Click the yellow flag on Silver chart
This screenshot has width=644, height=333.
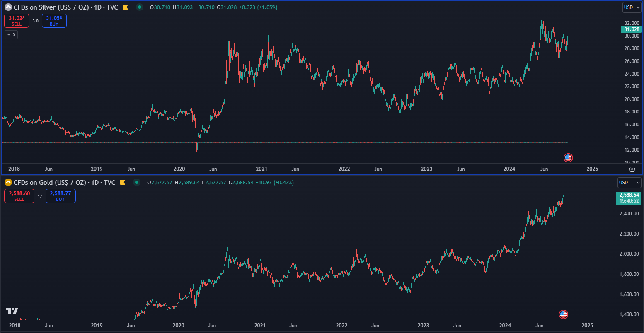[126, 7]
